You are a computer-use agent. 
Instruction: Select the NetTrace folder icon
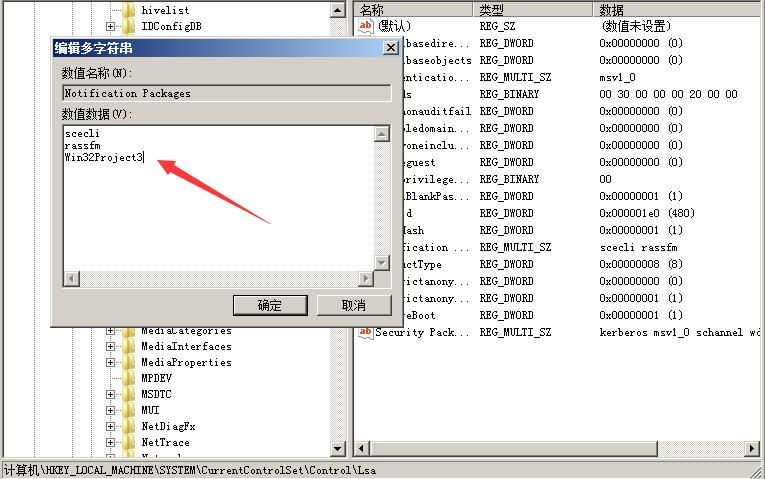pos(129,442)
